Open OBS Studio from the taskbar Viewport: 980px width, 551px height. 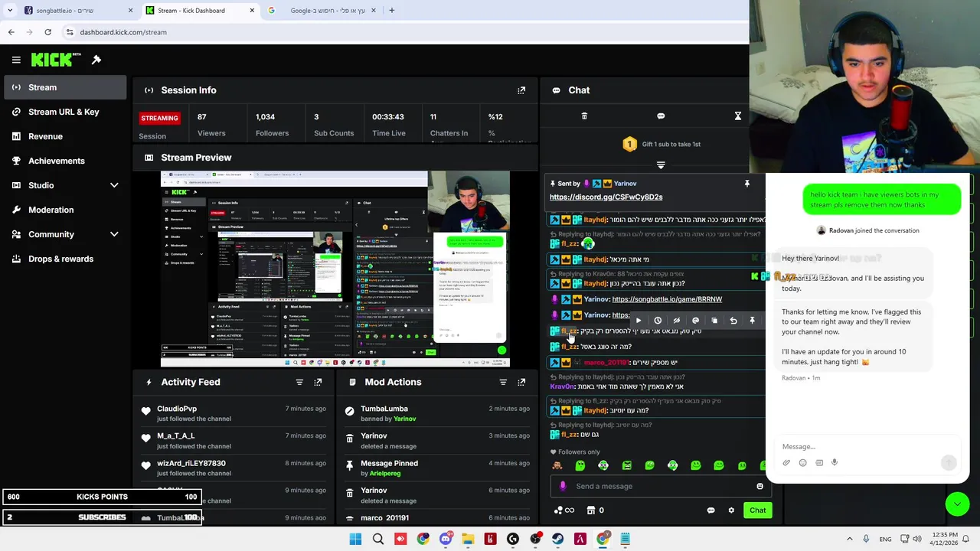535,540
